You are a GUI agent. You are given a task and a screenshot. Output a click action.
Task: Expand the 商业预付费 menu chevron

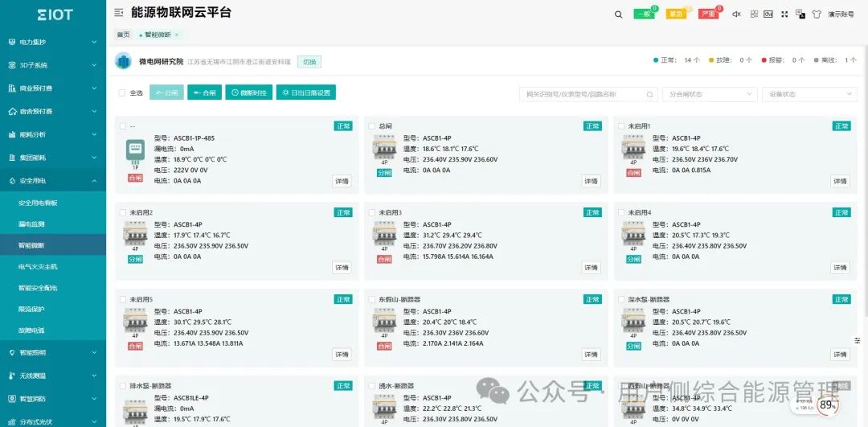tap(94, 88)
